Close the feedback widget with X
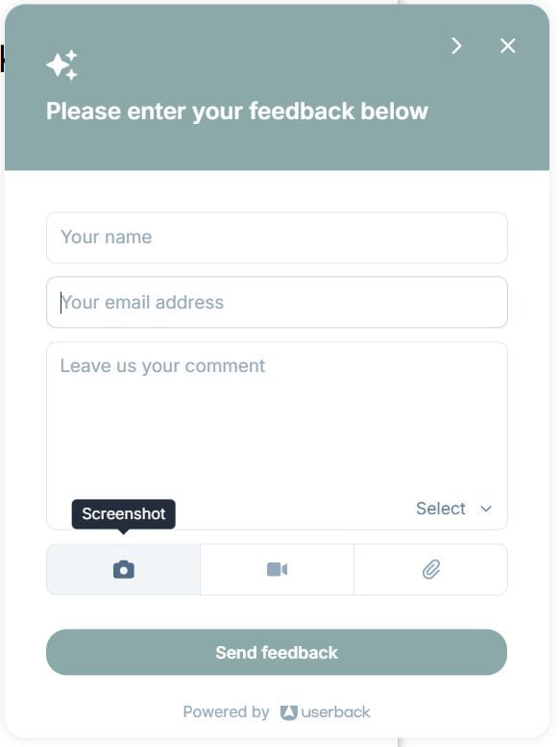 coord(508,46)
